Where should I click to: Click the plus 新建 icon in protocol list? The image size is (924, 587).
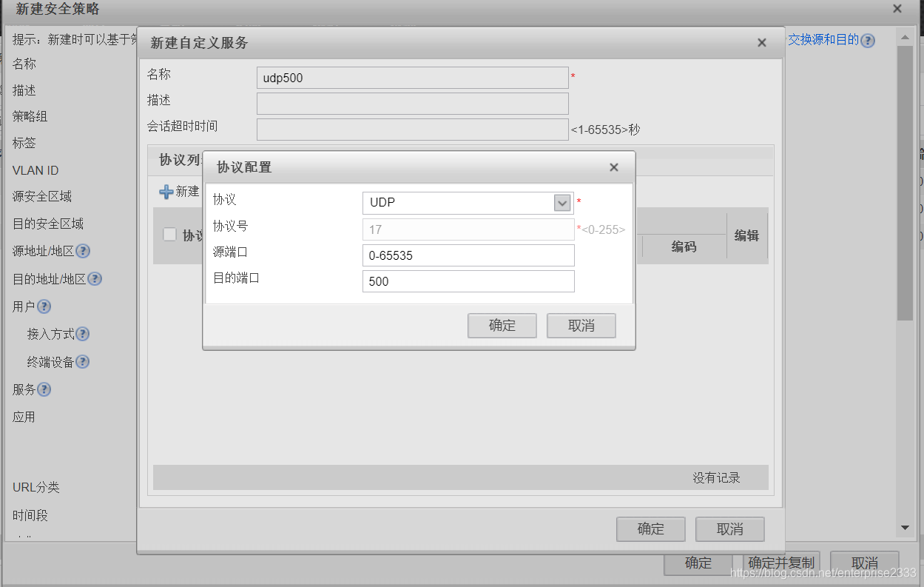pos(166,192)
